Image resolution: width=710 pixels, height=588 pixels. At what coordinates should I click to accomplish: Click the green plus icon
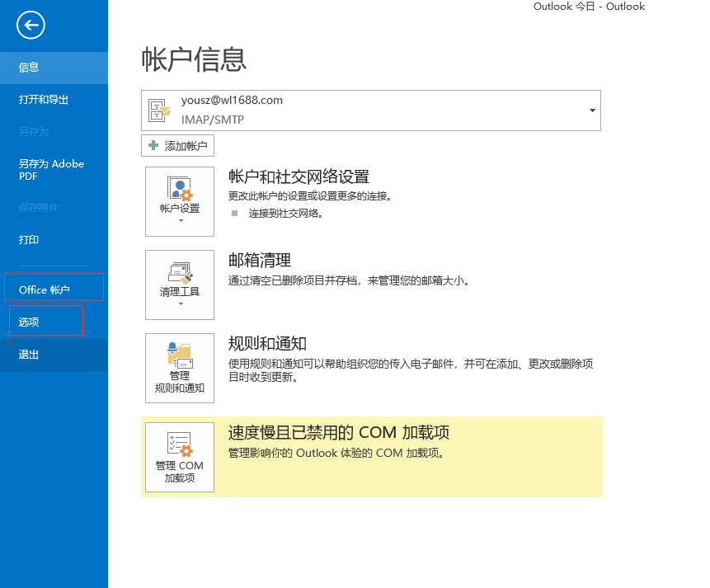tap(153, 145)
